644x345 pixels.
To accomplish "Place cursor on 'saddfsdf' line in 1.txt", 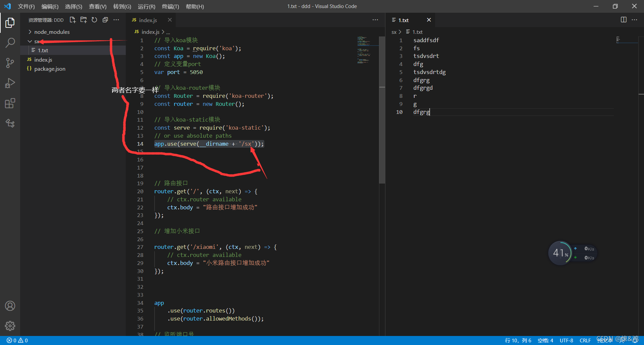I will (x=426, y=40).
